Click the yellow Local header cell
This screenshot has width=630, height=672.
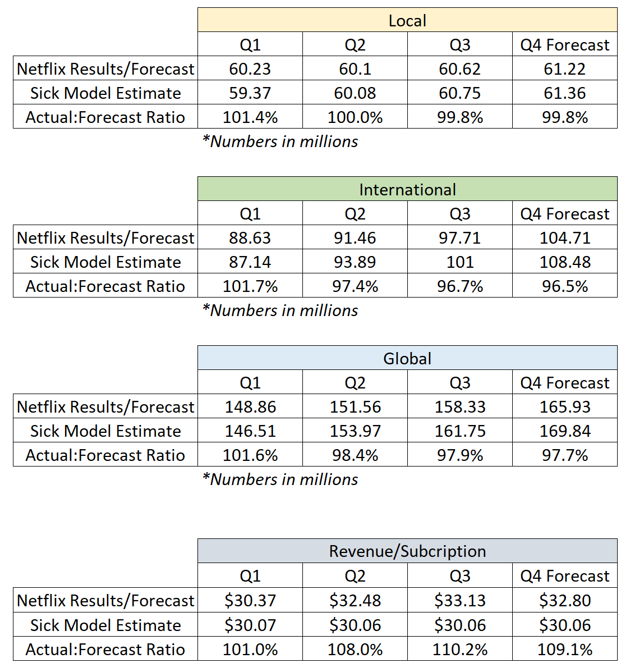(407, 20)
